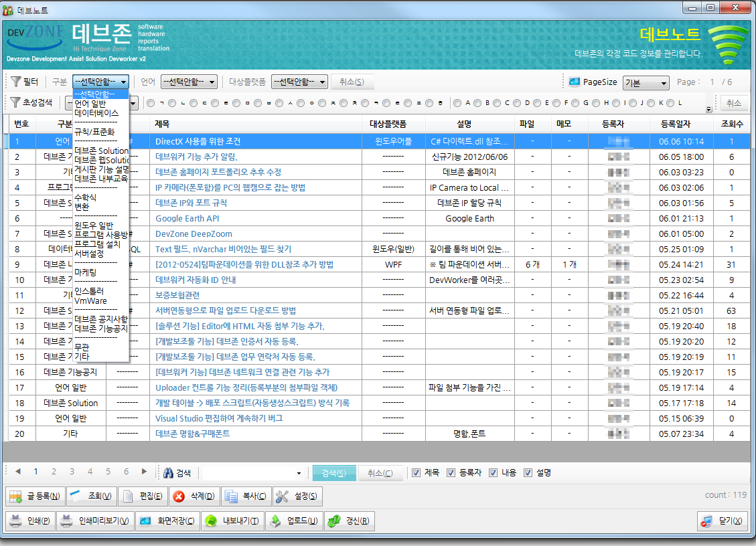This screenshot has height=546, width=756.
Task: Open 설정 via the wrench icon
Action: tap(282, 496)
